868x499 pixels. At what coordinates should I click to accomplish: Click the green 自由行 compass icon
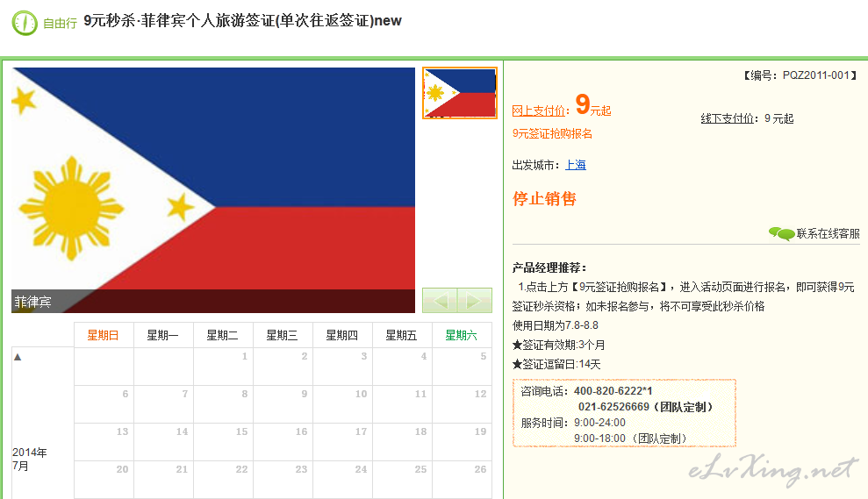point(25,23)
